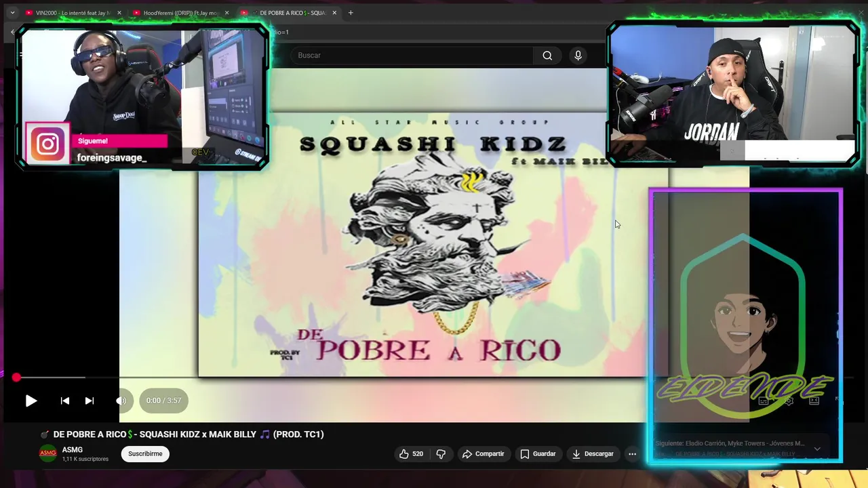This screenshot has height=488, width=868.
Task: Mute the video volume speaker icon
Action: 121,401
